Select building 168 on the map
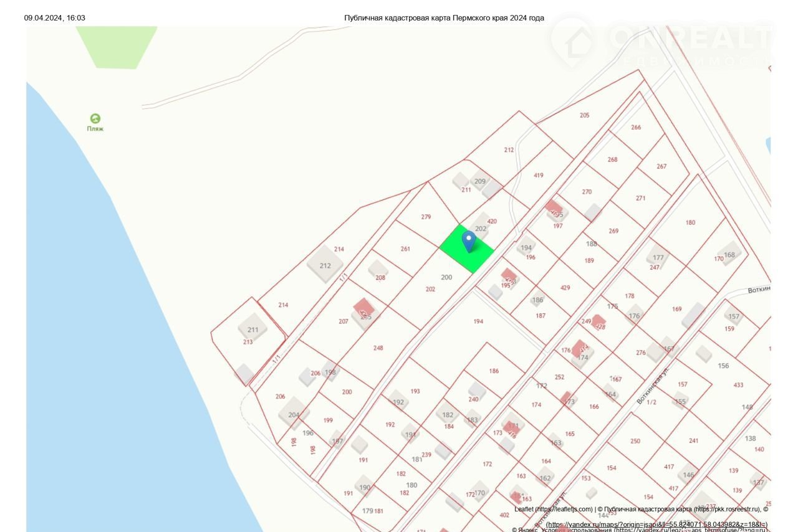The height and width of the screenshot is (532, 798). [729, 254]
